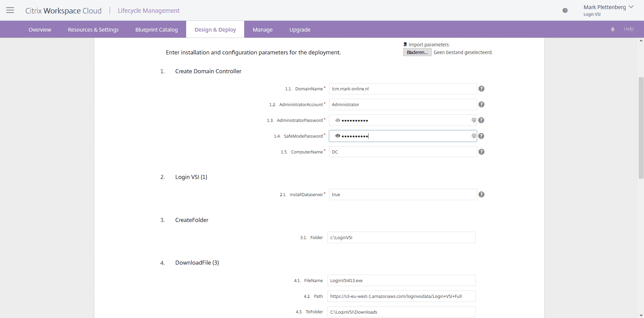Viewport: 644px width, 318px height.
Task: Show help for the AdministratorAccount field
Action: [x=481, y=104]
